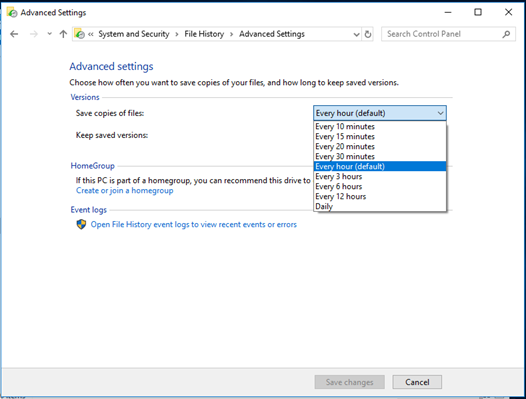The width and height of the screenshot is (526, 399).
Task: Open File History event logs link
Action: (x=194, y=225)
